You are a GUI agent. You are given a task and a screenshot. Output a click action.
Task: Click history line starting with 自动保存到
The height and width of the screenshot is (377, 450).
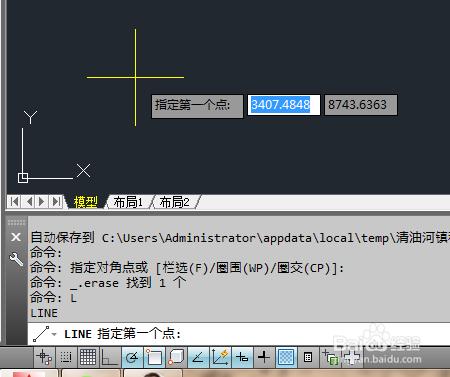[x=240, y=238]
